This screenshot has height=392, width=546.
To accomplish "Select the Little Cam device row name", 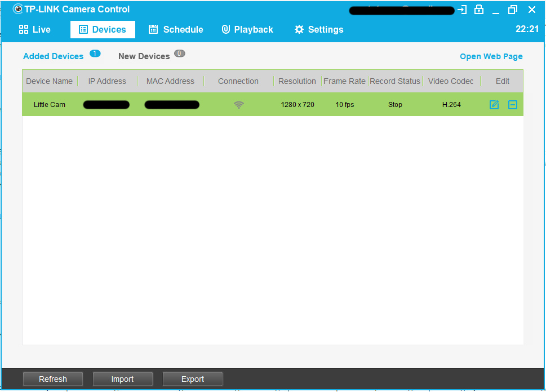I will click(x=50, y=105).
